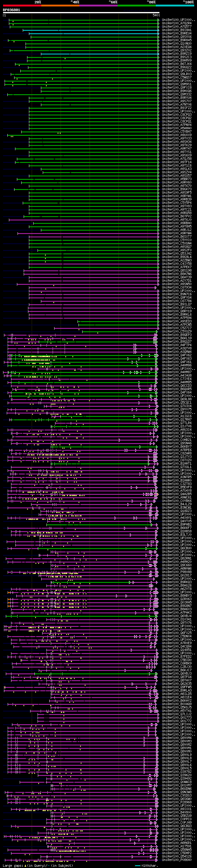Viewport: 197px width, 868px height.
Task: Choose the UniRef100_Q9FXI8 label
Action: point(177,88)
